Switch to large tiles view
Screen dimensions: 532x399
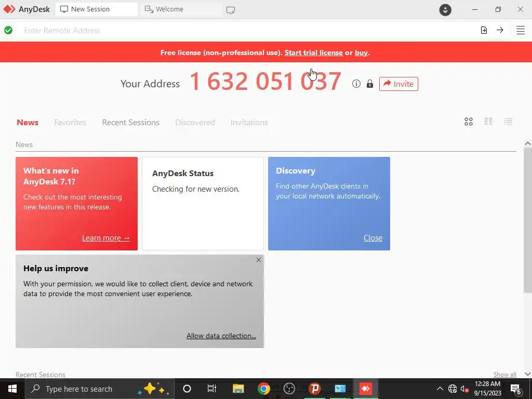(469, 122)
